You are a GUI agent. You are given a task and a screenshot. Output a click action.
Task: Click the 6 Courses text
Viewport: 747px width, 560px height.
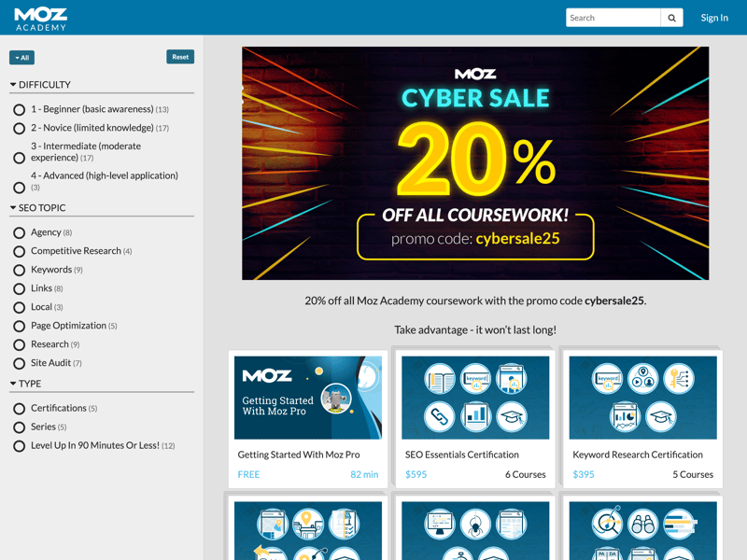coord(526,474)
